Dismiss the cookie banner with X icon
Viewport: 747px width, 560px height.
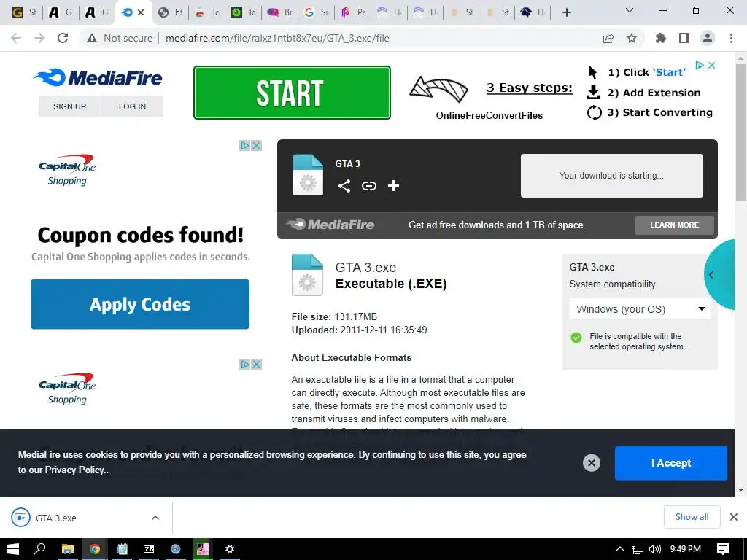pos(591,463)
